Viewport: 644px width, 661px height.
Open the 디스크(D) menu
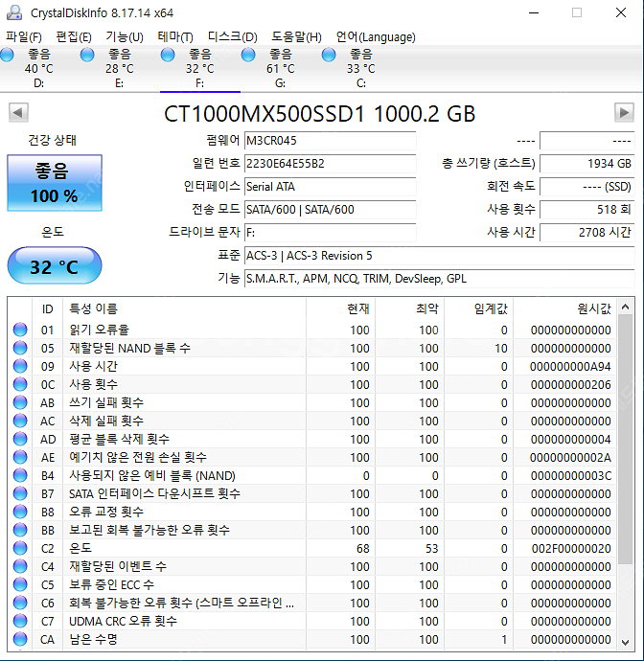tap(232, 37)
